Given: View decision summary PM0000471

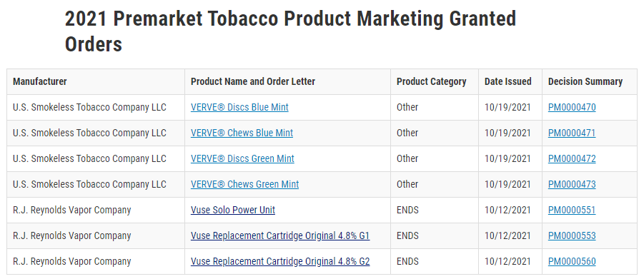Looking at the screenshot, I should (x=572, y=133).
